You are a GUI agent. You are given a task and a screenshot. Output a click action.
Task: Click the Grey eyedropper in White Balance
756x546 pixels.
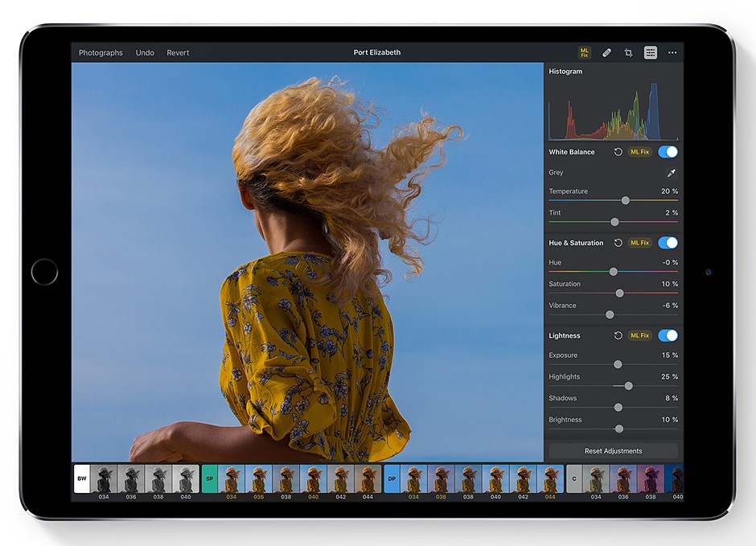(x=672, y=172)
